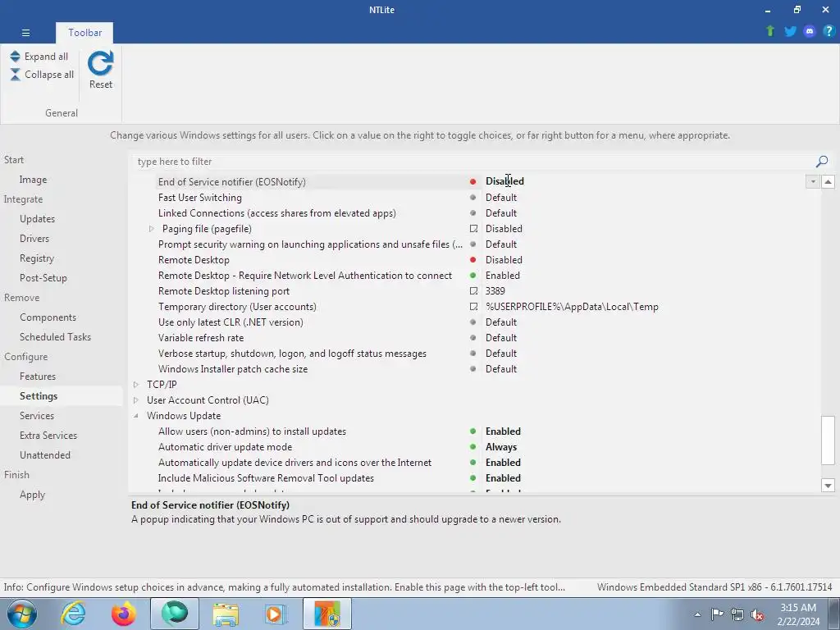Image resolution: width=840 pixels, height=630 pixels.
Task: Click Collapse all
Action: pos(42,75)
